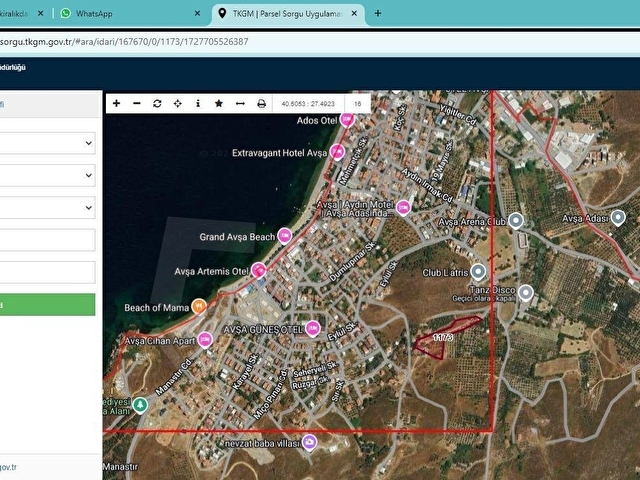The width and height of the screenshot is (640, 480).
Task: Open the third dropdown in search panel
Action: (48, 207)
